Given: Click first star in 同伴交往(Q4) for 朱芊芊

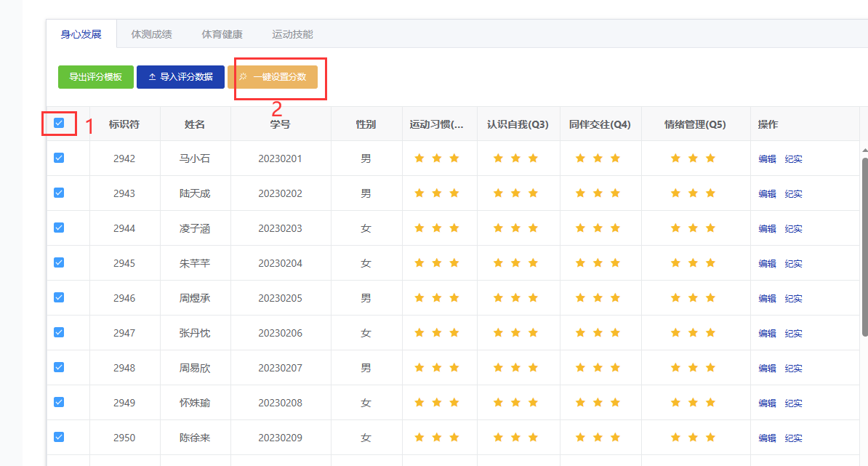Looking at the screenshot, I should click(580, 263).
